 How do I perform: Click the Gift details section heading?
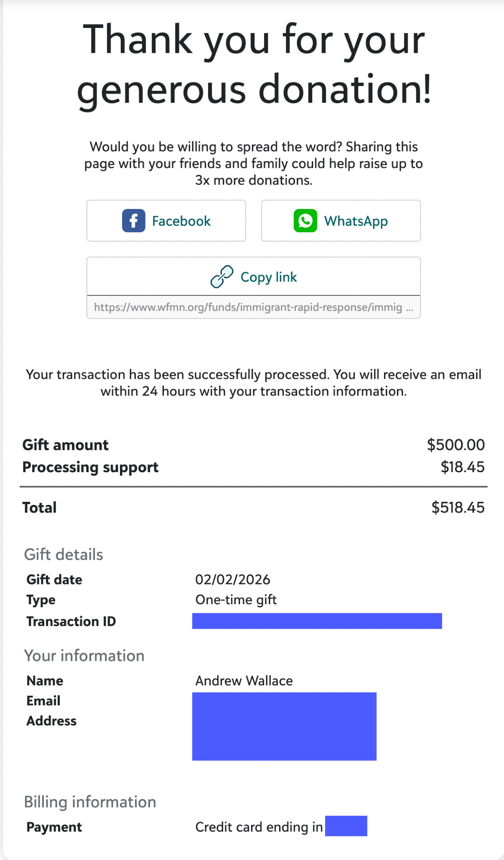64,555
